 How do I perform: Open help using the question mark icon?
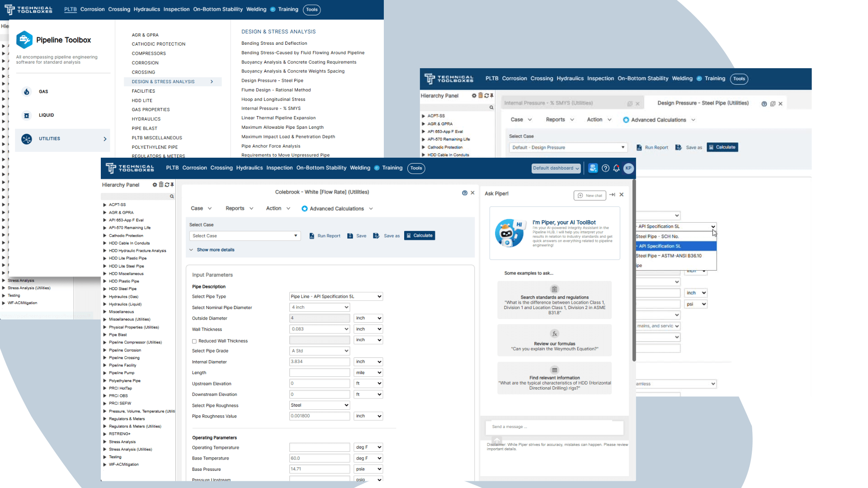(605, 168)
